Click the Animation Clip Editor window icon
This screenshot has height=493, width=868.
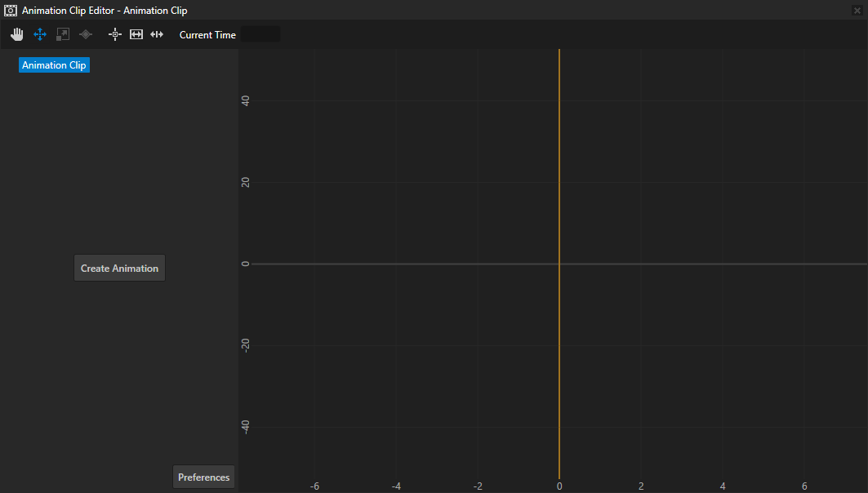tap(11, 11)
